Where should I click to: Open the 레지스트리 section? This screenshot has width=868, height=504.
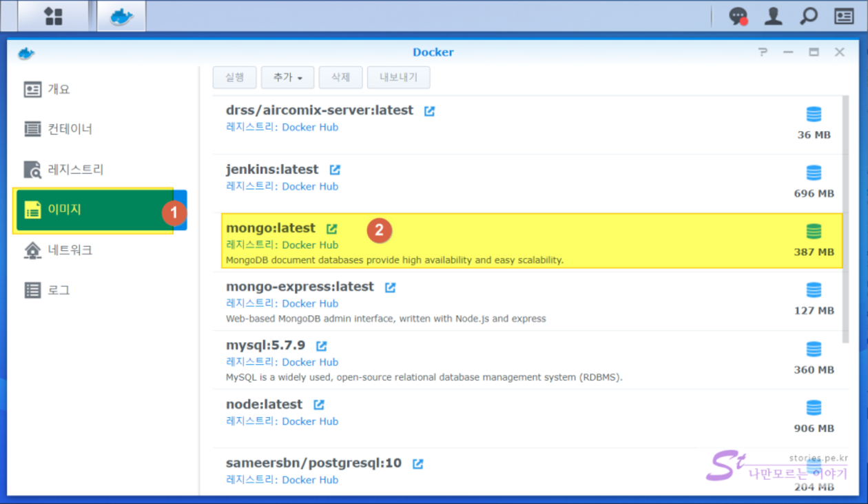(x=75, y=170)
